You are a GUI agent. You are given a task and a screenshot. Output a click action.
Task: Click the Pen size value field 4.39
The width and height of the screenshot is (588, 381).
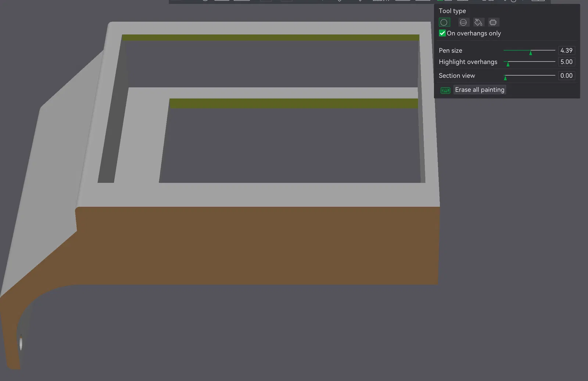[566, 50]
